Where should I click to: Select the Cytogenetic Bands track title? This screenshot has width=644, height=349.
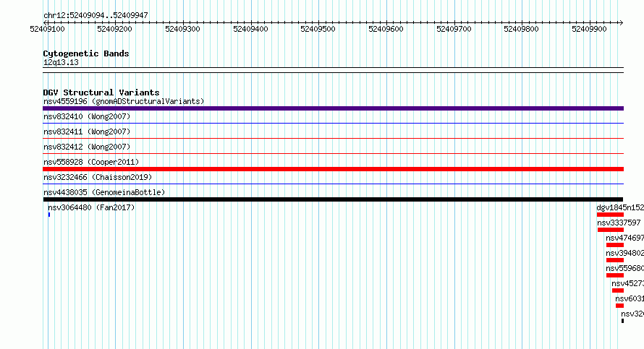pyautogui.click(x=86, y=53)
